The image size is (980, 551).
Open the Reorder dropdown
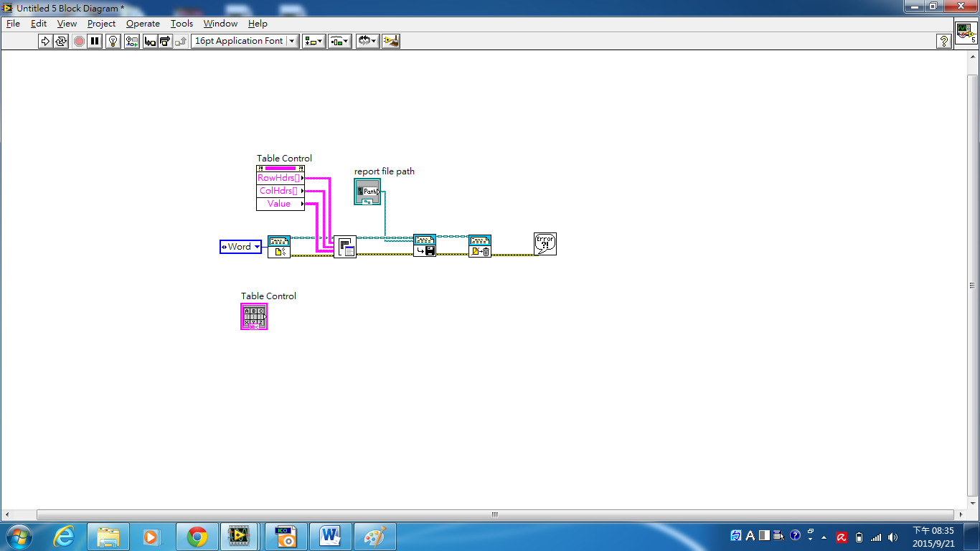coord(367,42)
